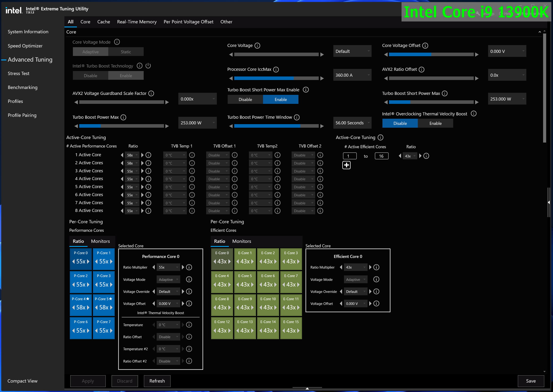Switch to the Other tab
553x392 pixels.
(226, 22)
